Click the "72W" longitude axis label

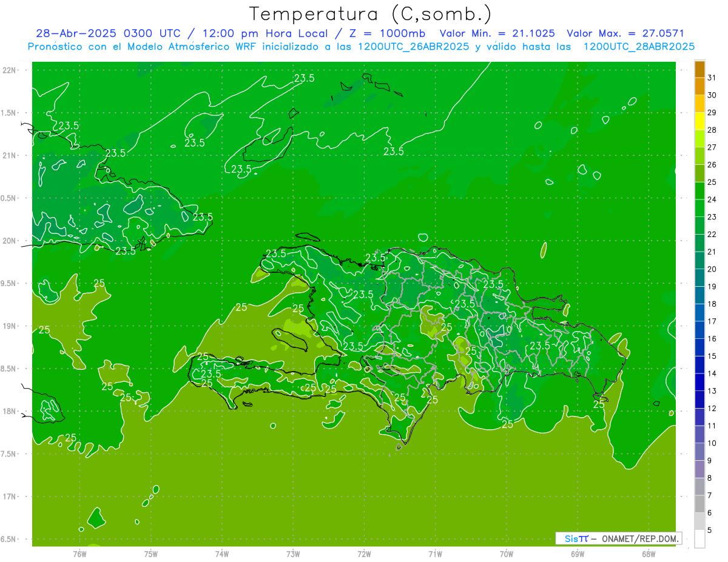(x=364, y=554)
